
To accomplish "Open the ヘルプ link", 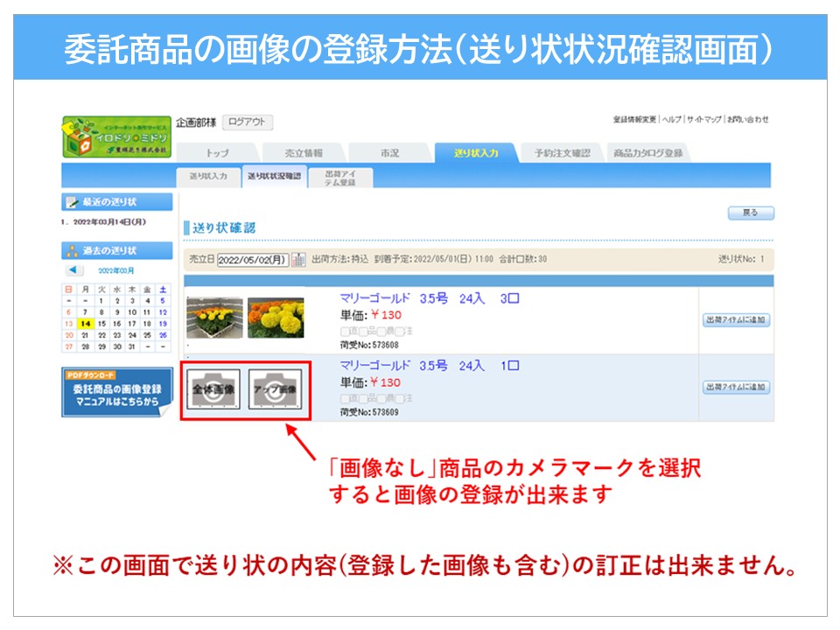I will tap(671, 120).
